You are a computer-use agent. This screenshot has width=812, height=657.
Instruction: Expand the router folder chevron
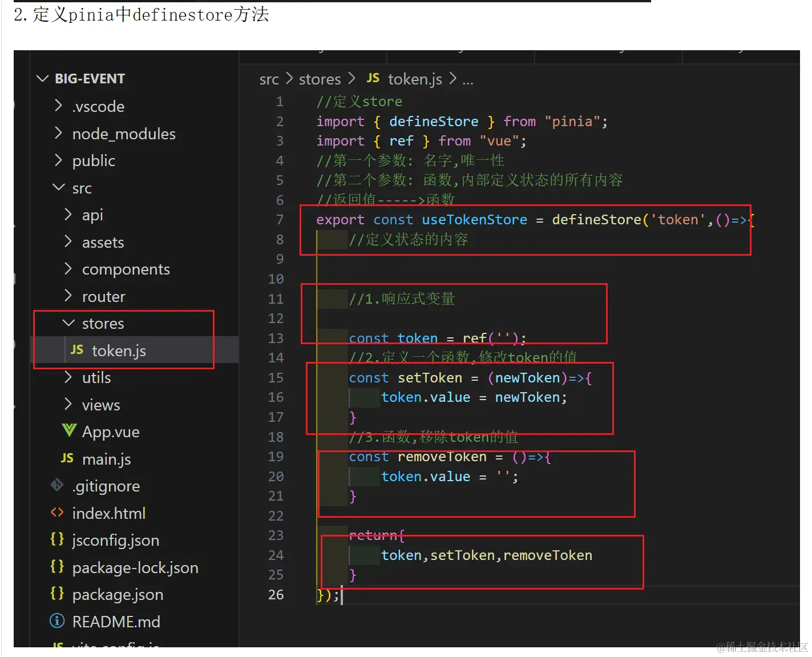click(68, 296)
